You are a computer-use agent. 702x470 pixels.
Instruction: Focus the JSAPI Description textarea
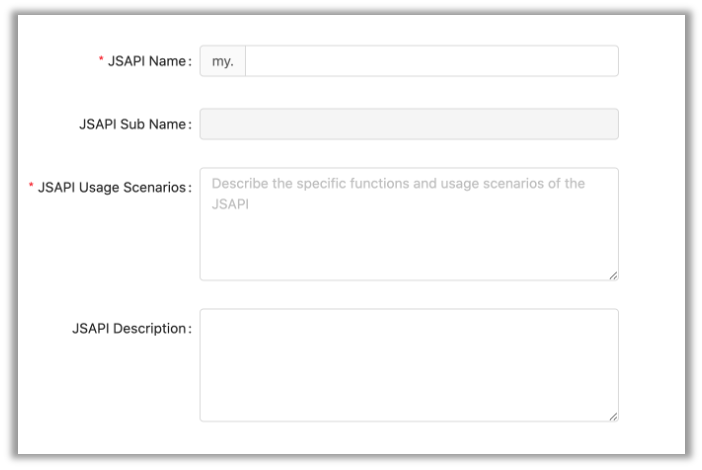[x=408, y=365]
